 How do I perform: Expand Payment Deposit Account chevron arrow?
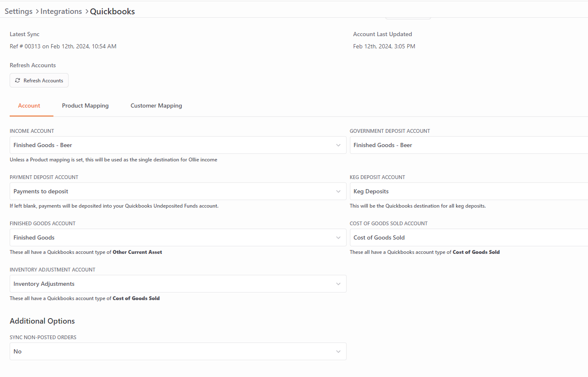[338, 191]
